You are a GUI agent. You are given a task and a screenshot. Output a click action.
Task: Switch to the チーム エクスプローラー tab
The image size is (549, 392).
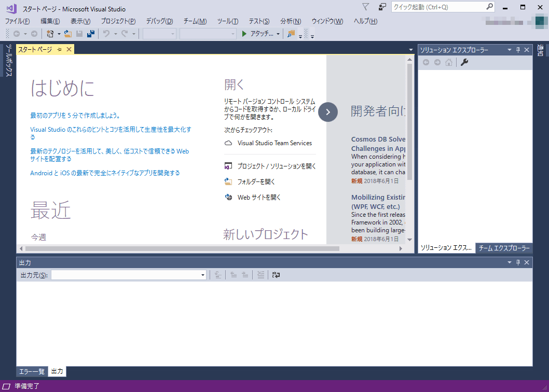tap(504, 248)
